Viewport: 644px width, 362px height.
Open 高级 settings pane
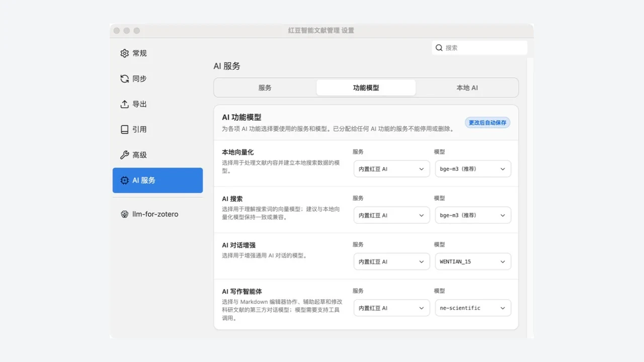click(157, 155)
